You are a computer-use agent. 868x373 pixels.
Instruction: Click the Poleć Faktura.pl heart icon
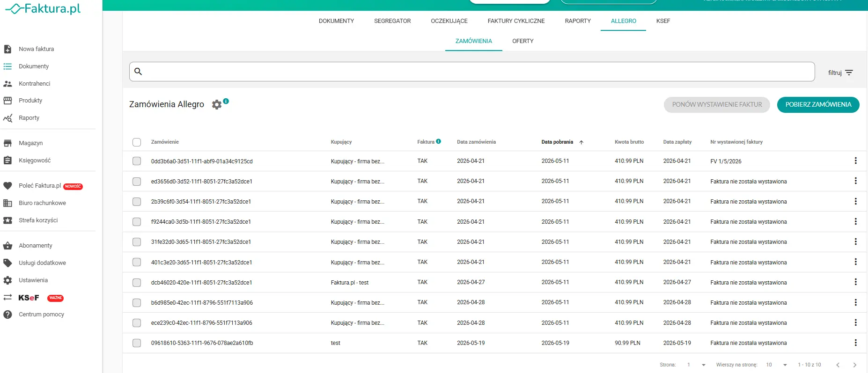[x=7, y=186]
